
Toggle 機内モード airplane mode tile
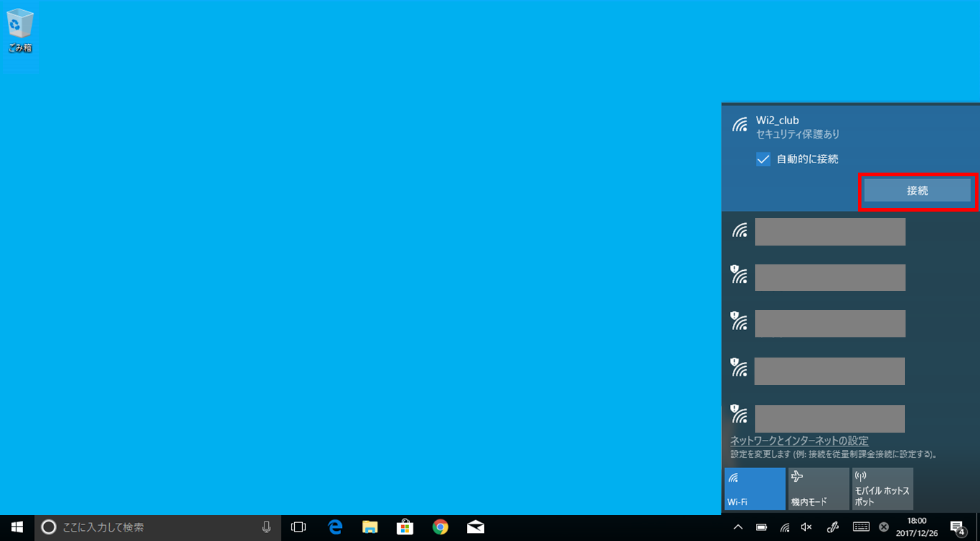[x=818, y=489]
